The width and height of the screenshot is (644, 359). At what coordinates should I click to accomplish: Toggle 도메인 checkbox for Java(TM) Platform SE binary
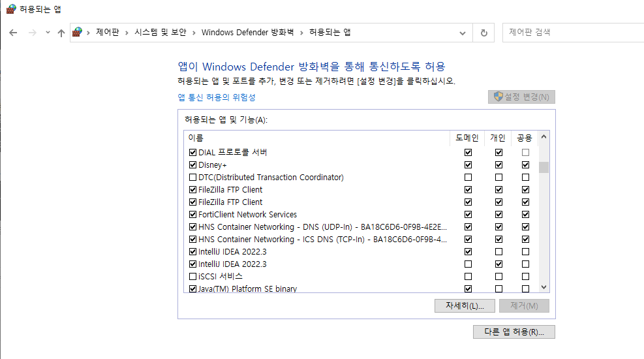(468, 289)
